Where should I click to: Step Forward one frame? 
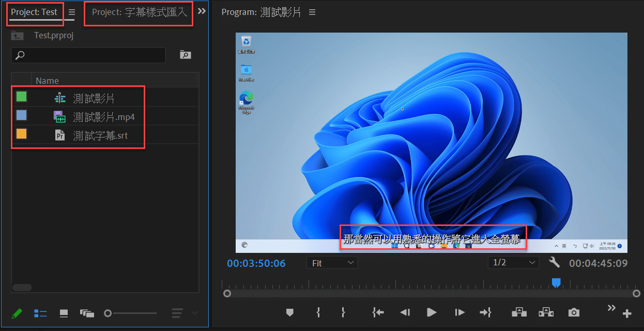tap(459, 312)
